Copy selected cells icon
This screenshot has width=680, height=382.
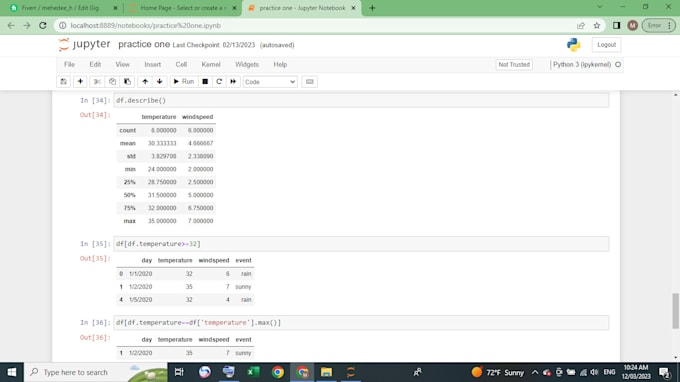click(x=112, y=82)
